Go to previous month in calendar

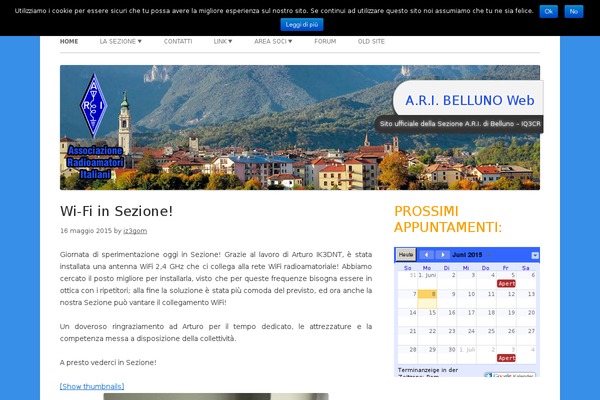point(426,255)
